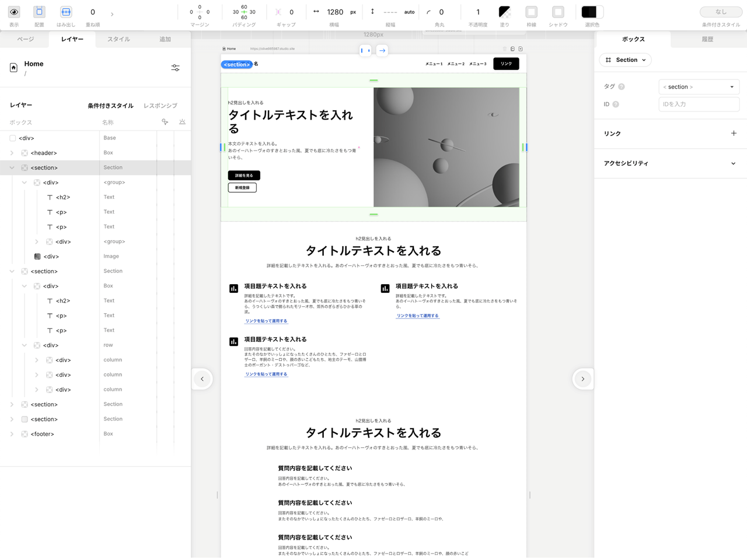Select the Base name cell
This screenshot has width=747, height=560.
pyautogui.click(x=128, y=138)
